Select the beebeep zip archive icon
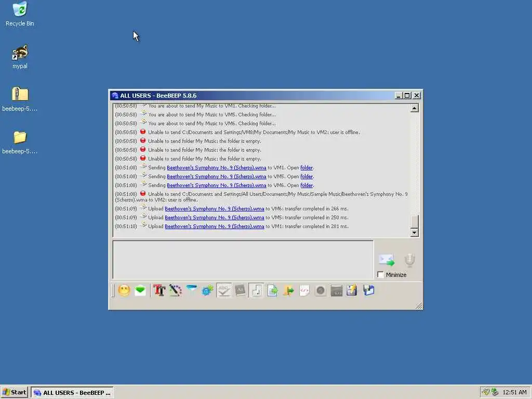This screenshot has width=532, height=399. (20, 99)
